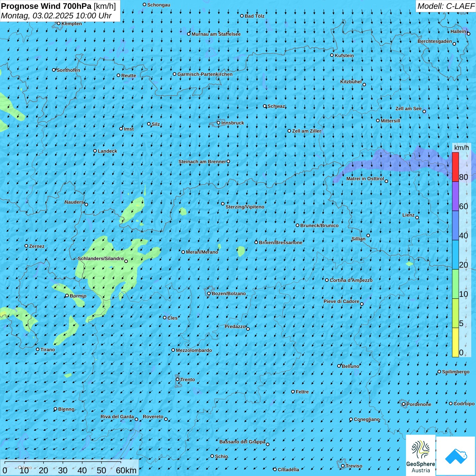Click the 'Murnau am Staffelsee' label
Viewport: 476px width, 476px height.
216,34
